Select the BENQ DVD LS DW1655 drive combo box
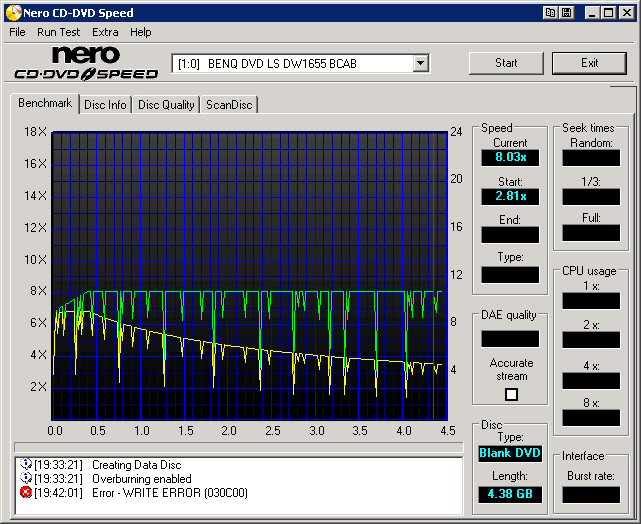Viewport: 641px width, 524px height. (290, 63)
